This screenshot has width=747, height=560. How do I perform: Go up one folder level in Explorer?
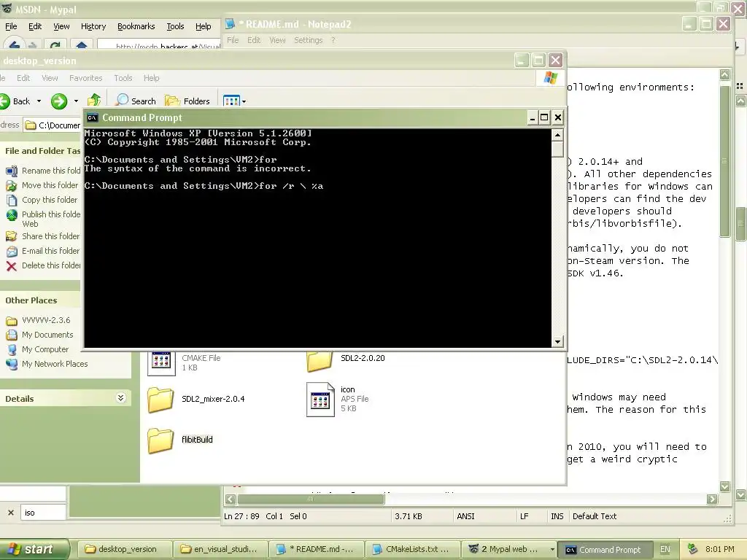pyautogui.click(x=94, y=101)
